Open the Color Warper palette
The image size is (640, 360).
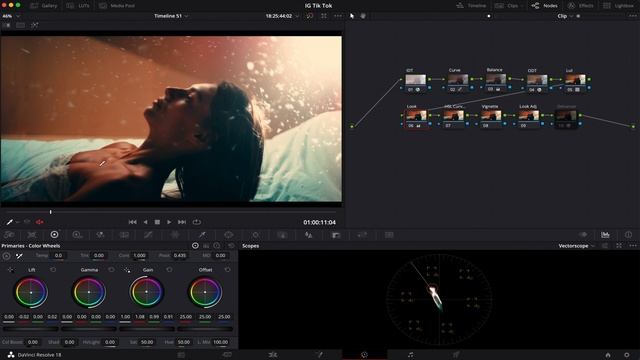[175, 235]
